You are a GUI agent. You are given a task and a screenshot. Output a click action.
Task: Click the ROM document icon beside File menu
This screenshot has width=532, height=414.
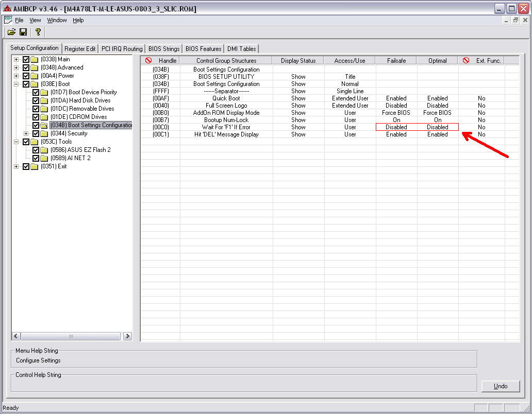click(8, 20)
